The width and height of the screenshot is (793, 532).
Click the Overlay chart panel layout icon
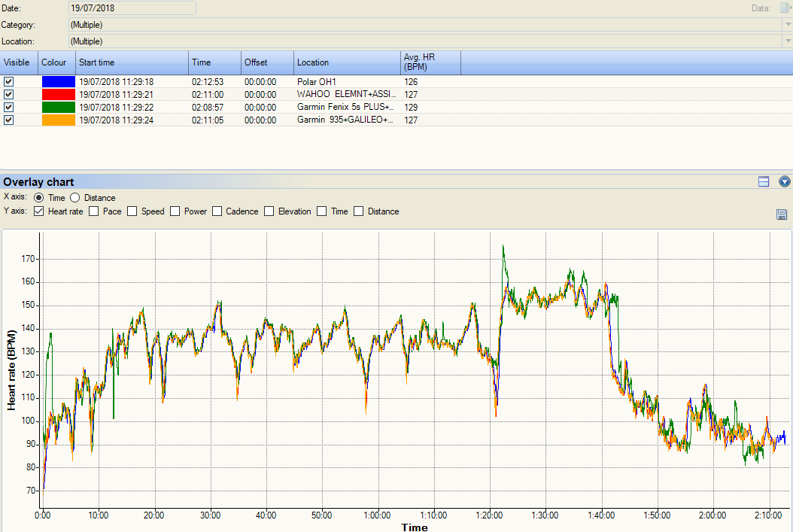tap(764, 181)
